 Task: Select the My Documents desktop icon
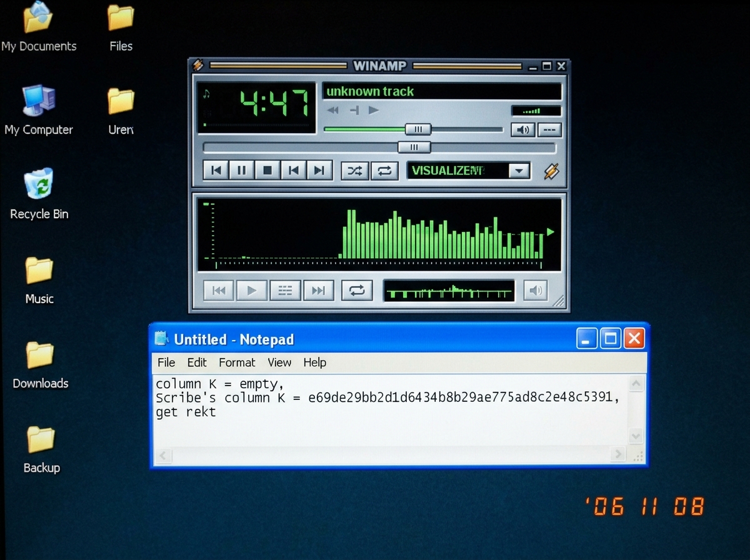pyautogui.click(x=39, y=27)
